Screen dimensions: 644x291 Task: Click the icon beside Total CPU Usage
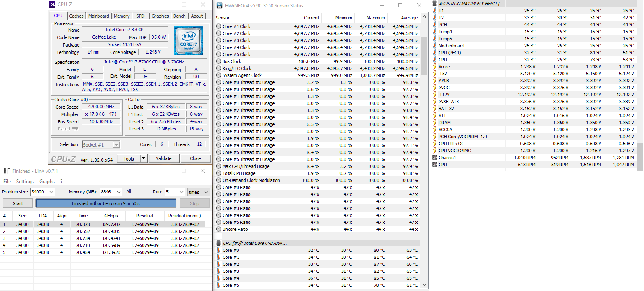coord(219,173)
